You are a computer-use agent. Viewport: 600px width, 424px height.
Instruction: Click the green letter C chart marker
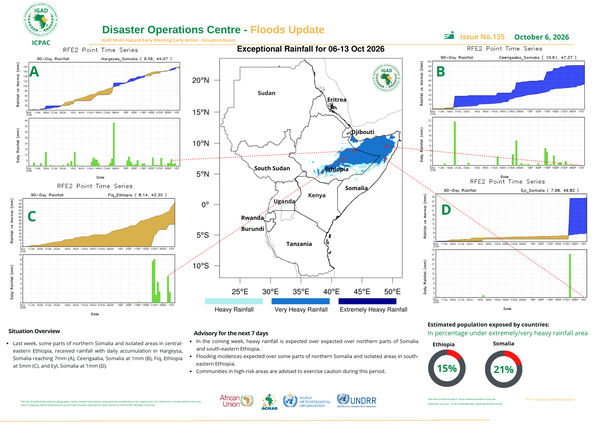pos(31,216)
